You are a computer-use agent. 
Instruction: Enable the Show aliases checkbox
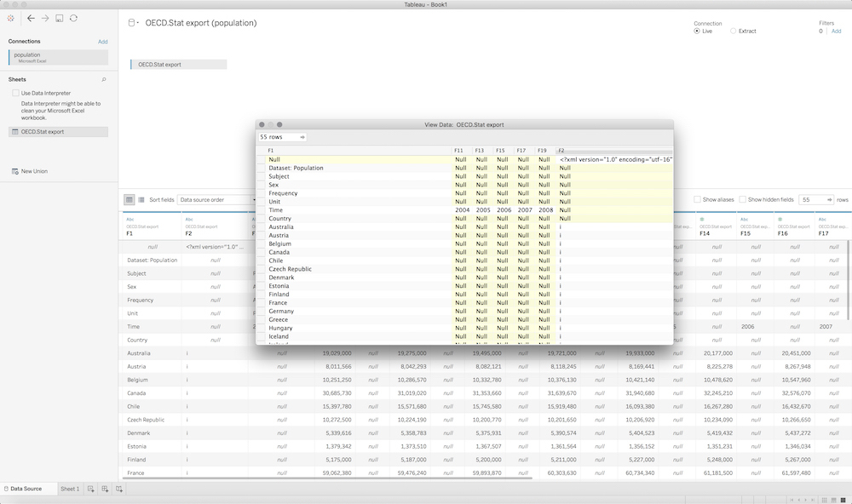pyautogui.click(x=697, y=199)
